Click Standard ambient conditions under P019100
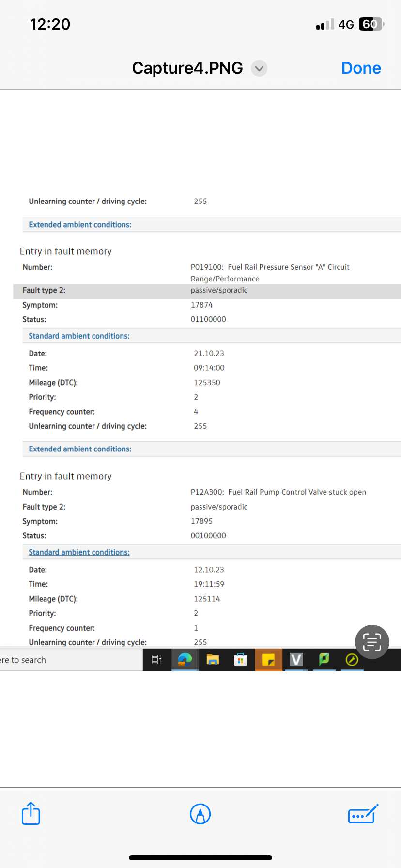 79,336
